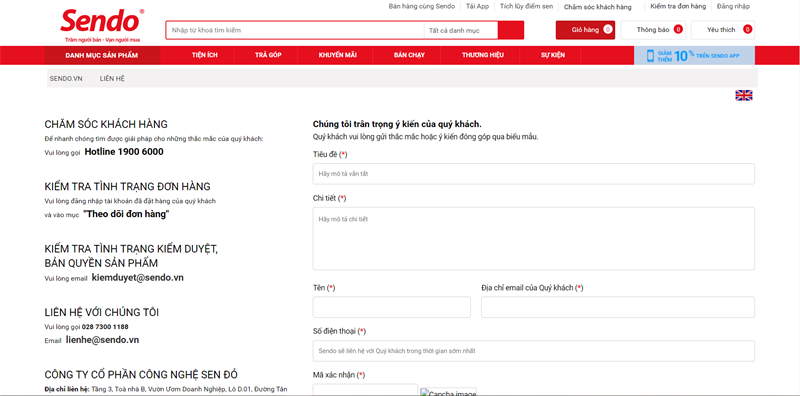This screenshot has height=396, width=800.
Task: Click the 'Theo dõi đơn hàng' text
Action: coord(127,214)
